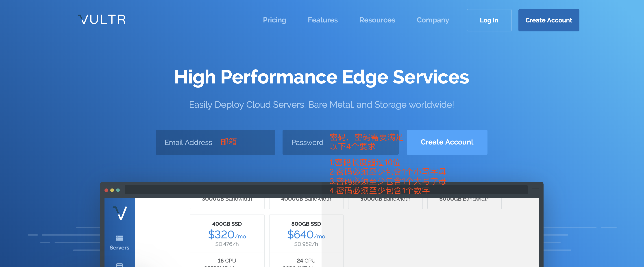Click the yellow dot in mock browser

[x=112, y=190]
